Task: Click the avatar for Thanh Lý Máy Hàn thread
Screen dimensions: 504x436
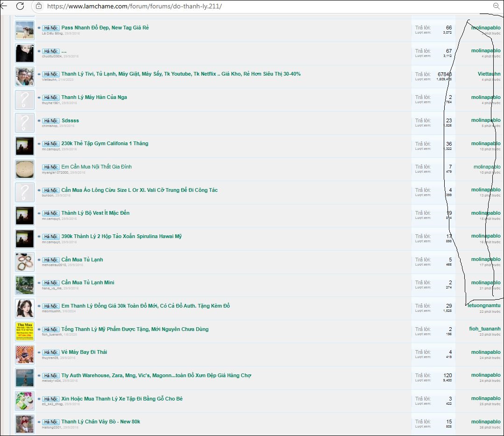Action: click(25, 99)
